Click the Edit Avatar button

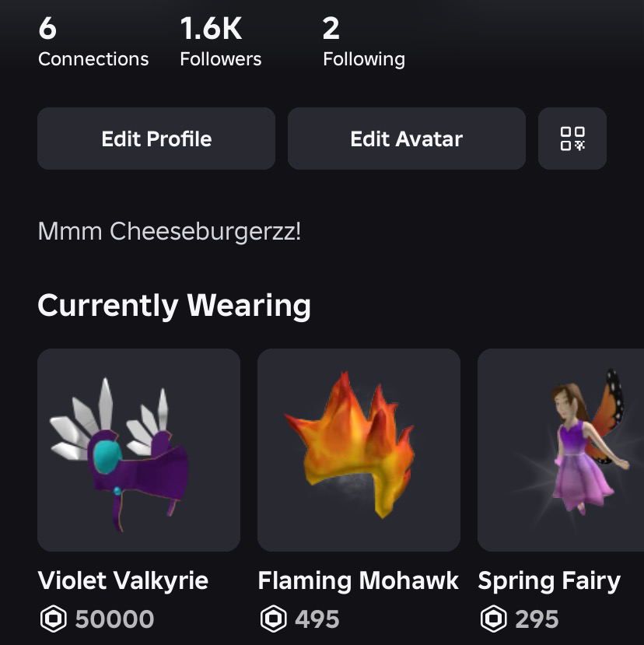pos(406,138)
